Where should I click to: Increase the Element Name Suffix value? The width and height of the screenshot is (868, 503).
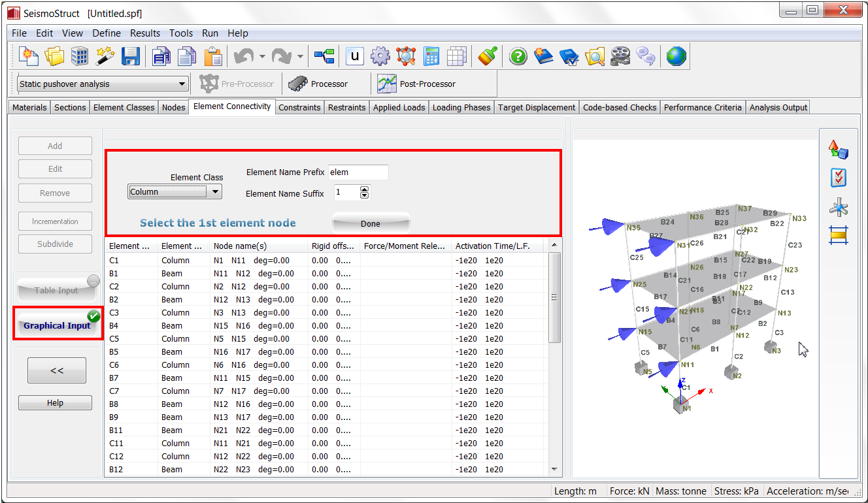[364, 189]
